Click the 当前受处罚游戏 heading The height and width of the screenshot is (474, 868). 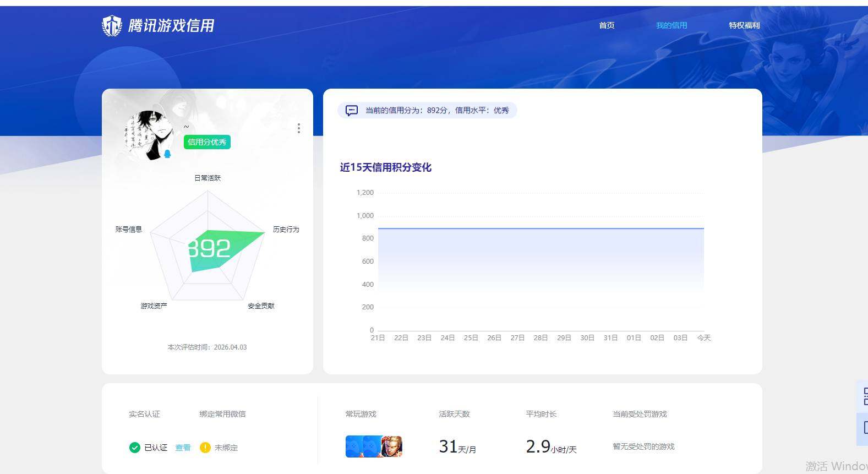click(640, 414)
